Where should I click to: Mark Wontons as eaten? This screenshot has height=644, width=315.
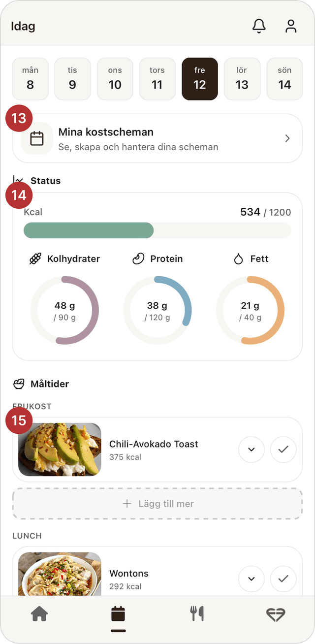[283, 579]
